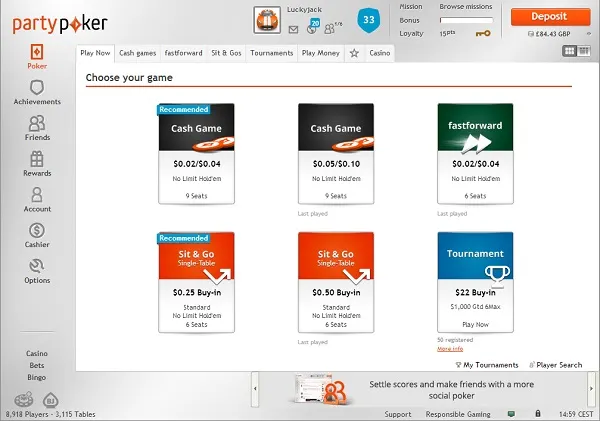Click the 14:59 CEST clock
Viewport: 600px width, 421px height.
[576, 414]
